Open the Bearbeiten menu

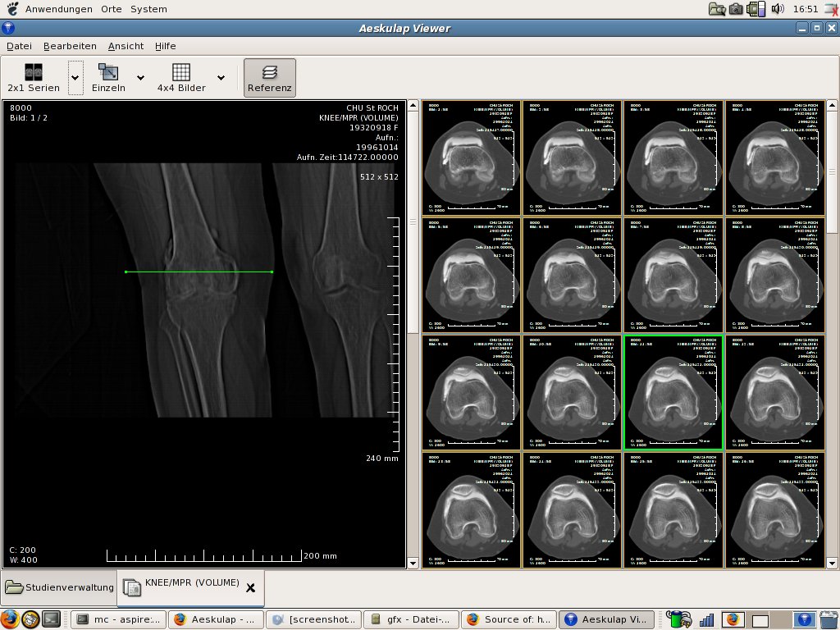point(70,46)
